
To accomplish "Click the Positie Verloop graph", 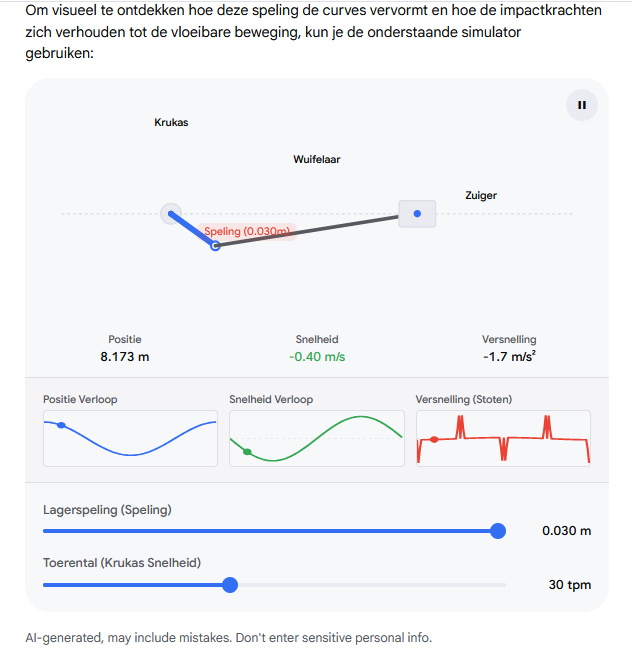I will (x=131, y=438).
